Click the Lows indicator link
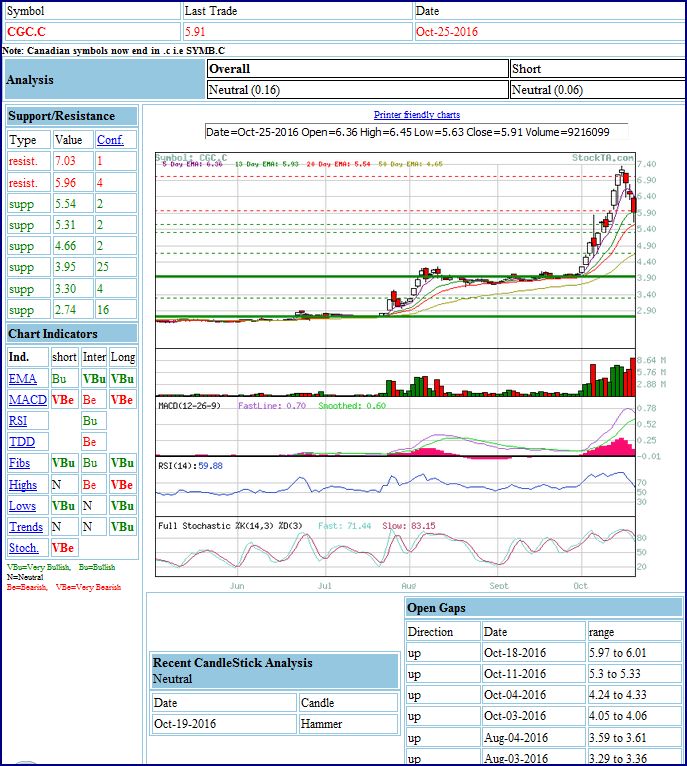Screen dimensions: 687x766 (x=22, y=506)
